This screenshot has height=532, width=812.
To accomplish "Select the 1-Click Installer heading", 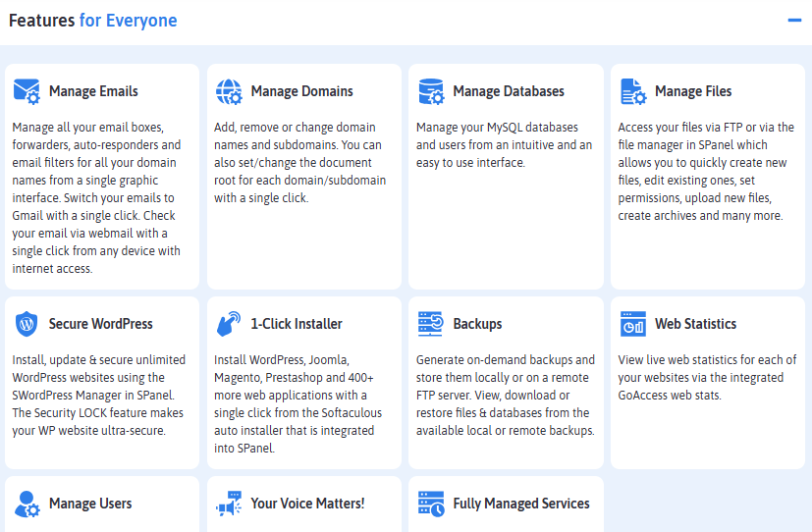I will point(297,324).
